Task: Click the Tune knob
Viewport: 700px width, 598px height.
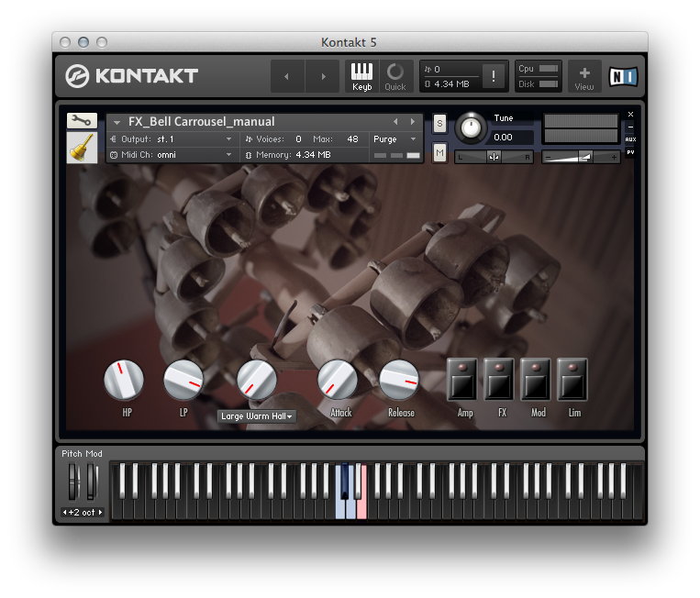Action: pos(471,128)
